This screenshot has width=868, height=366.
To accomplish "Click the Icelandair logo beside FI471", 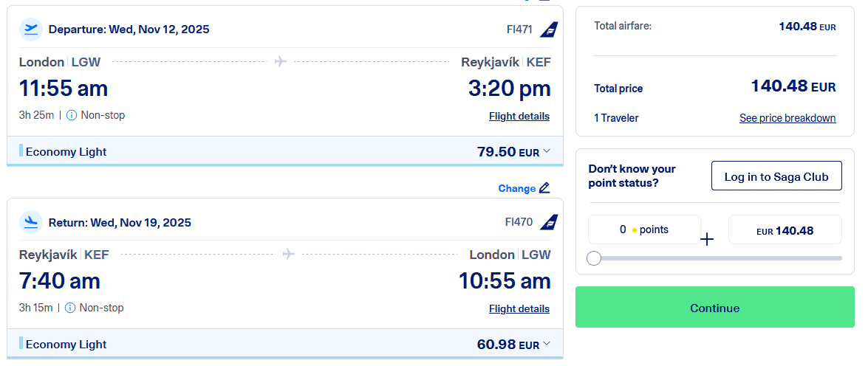I will pyautogui.click(x=549, y=30).
